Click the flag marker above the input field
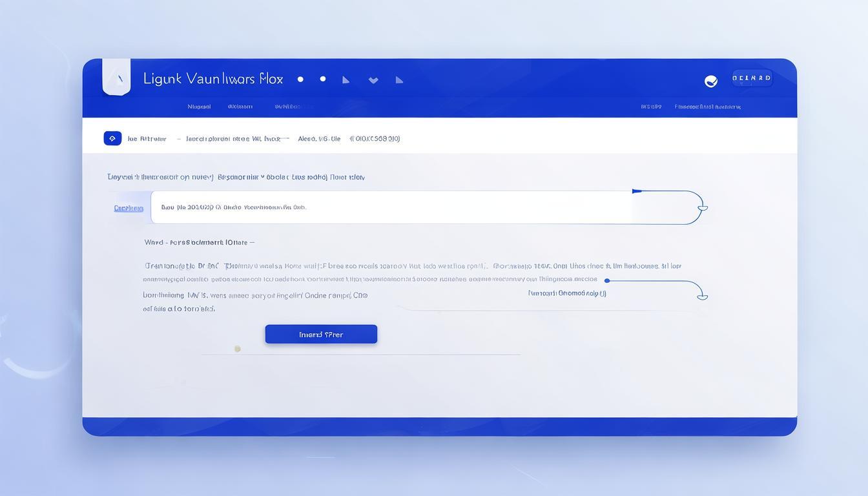Viewport: 868px width, 496px height. [x=637, y=191]
